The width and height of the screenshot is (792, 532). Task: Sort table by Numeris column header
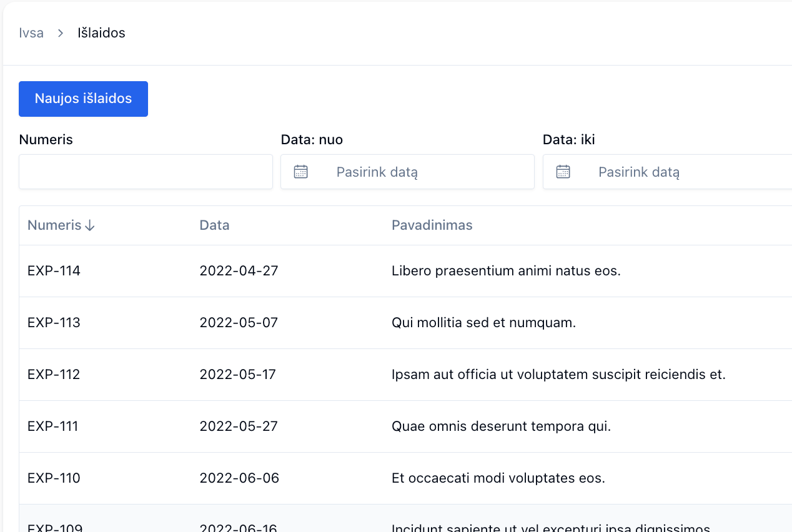click(x=54, y=225)
